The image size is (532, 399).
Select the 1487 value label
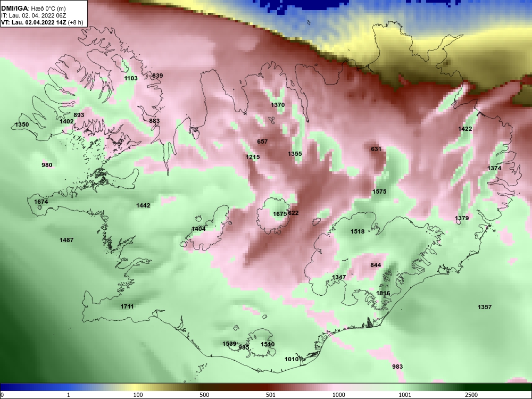click(x=66, y=240)
